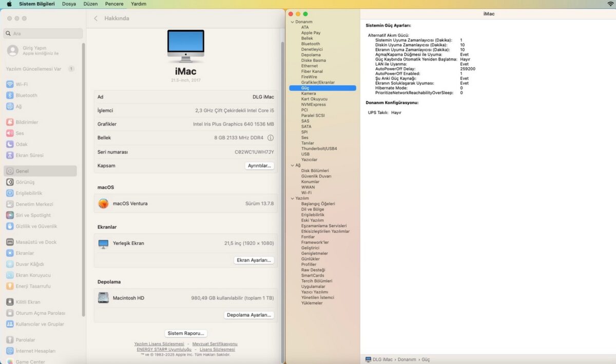Open the Apple menu icon
616x364 pixels.
[x=9, y=4]
